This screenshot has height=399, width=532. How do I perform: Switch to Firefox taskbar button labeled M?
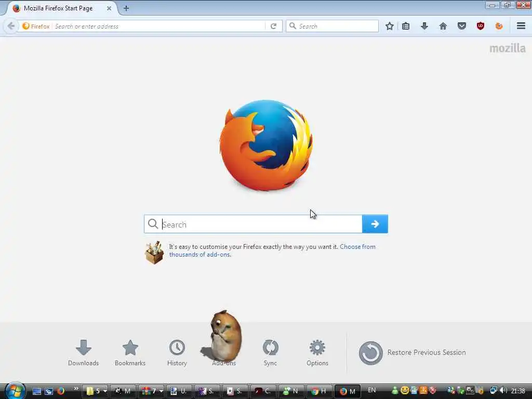[348, 391]
